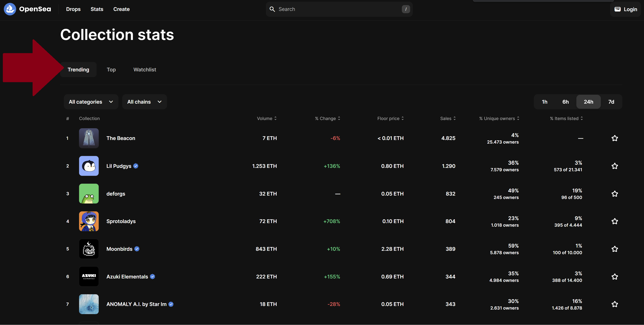Open the All categories dropdown
Viewport: 644px width, 325px height.
[91, 102]
